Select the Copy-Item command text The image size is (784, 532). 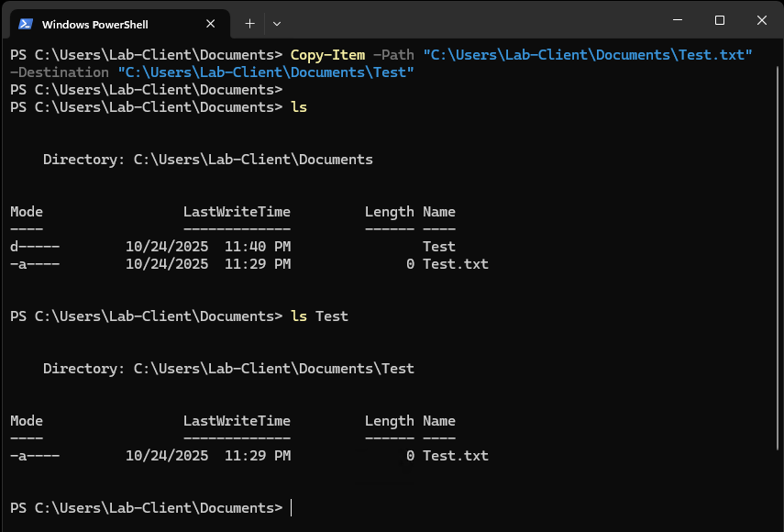[326, 54]
